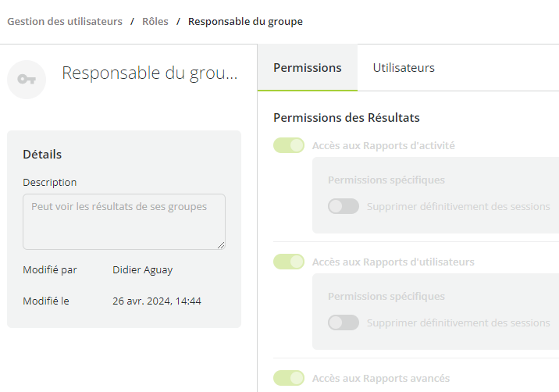
Task: Click the description field resize handle
Action: pyautogui.click(x=221, y=245)
